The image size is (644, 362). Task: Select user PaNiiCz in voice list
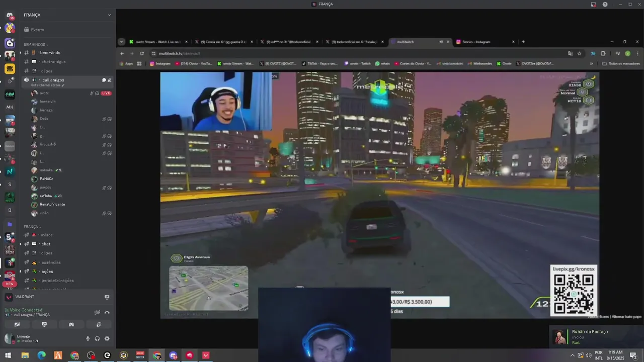(70, 178)
